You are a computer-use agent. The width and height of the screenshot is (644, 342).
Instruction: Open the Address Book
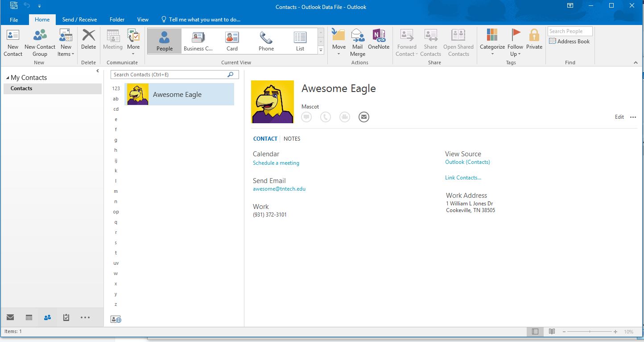(570, 41)
